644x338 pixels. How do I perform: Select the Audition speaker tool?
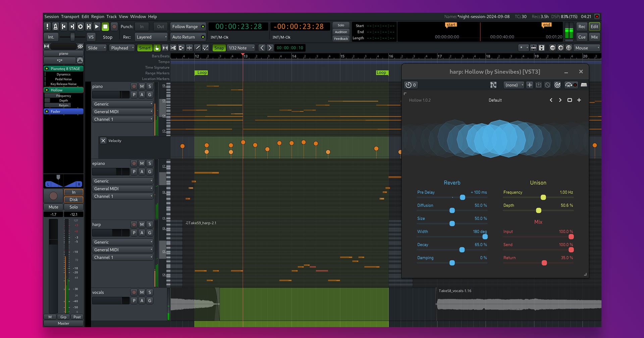pos(181,48)
